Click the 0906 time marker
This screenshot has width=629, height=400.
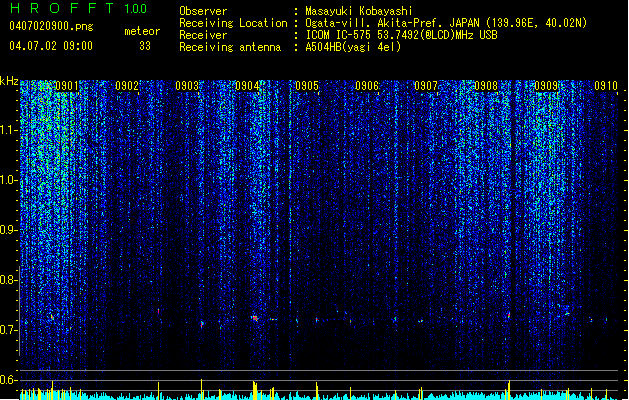click(x=367, y=86)
